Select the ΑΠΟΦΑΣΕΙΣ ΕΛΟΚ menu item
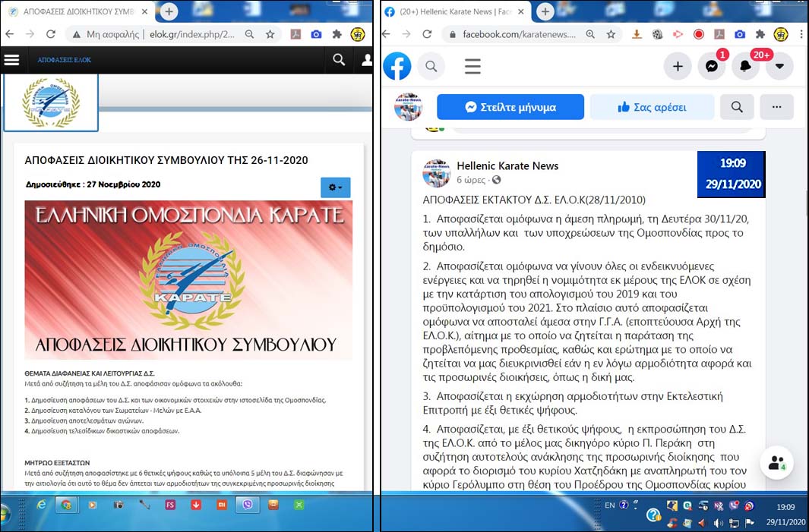 pos(65,60)
